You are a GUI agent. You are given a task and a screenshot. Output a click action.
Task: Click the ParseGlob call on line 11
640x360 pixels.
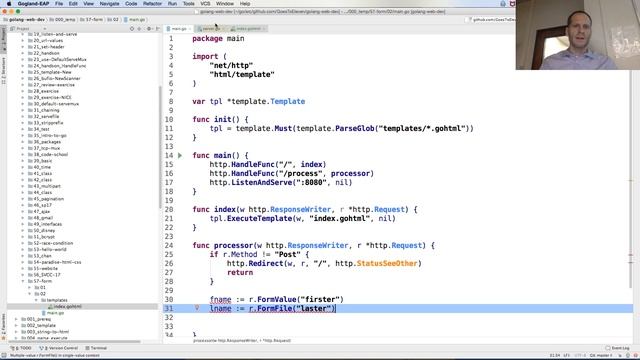(355, 128)
